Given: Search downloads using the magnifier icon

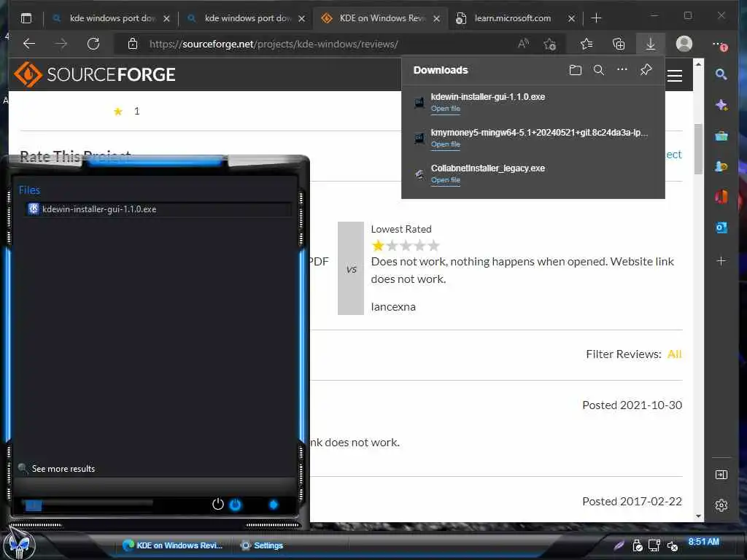Looking at the screenshot, I should [x=599, y=70].
